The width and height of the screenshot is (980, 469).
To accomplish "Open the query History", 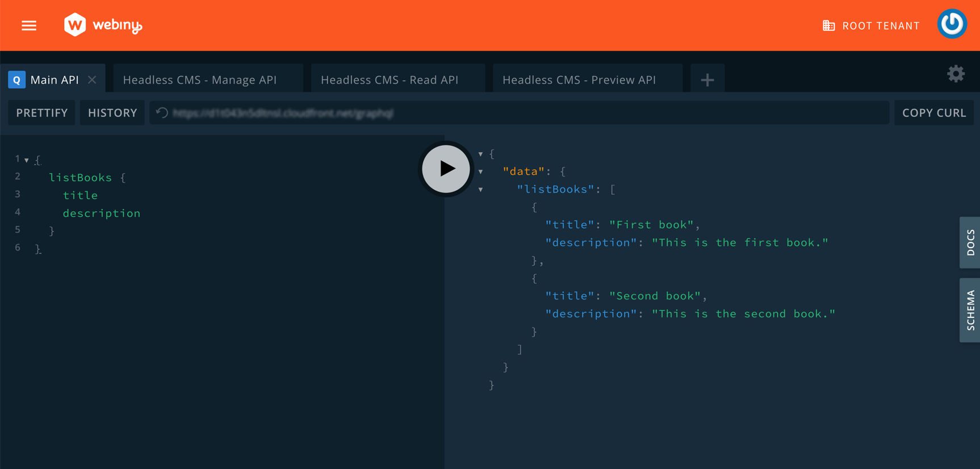I will point(112,113).
